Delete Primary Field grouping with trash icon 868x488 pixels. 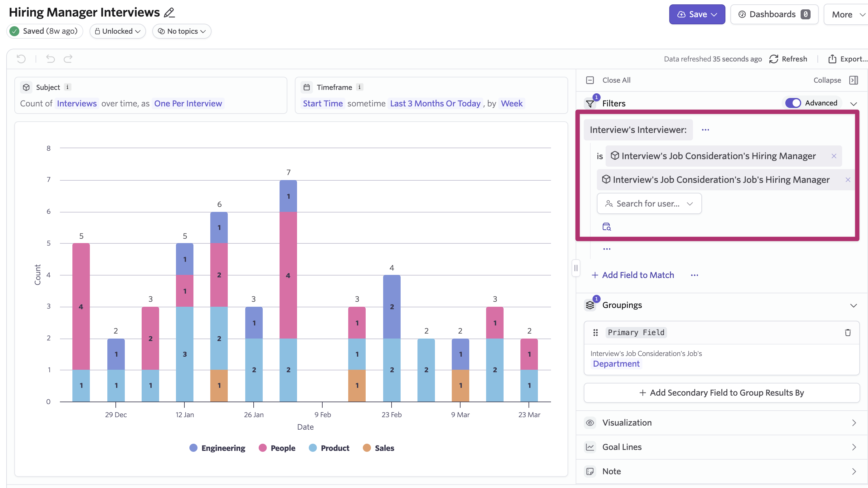[848, 333]
